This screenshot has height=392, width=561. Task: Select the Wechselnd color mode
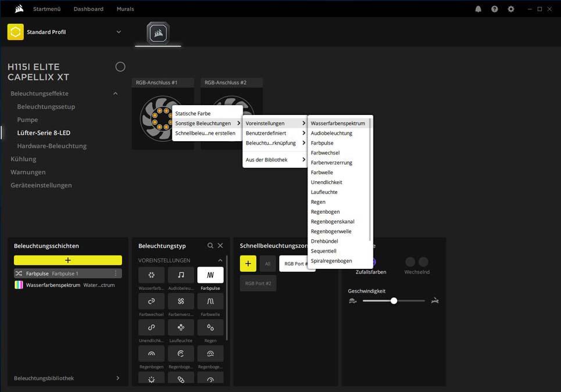coord(417,267)
